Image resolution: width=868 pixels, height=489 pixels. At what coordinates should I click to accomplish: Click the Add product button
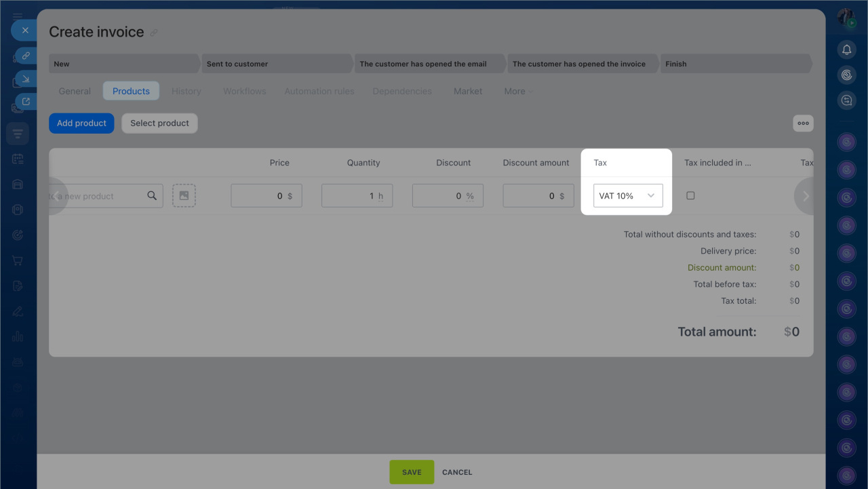(x=81, y=123)
